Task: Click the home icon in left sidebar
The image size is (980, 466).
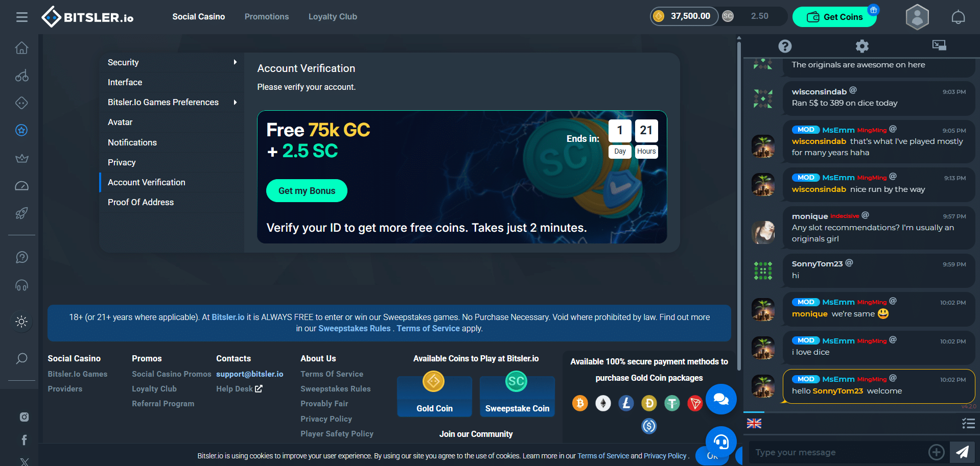Action: [21, 48]
